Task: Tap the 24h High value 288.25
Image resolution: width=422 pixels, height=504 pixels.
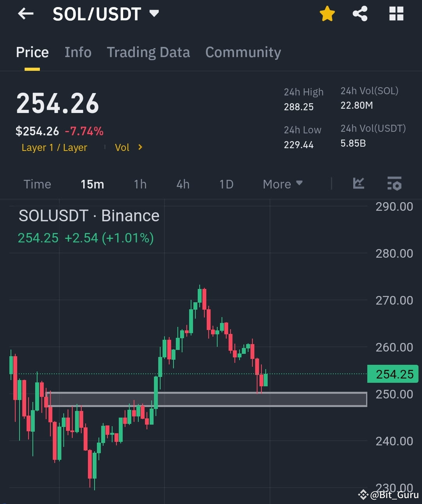Action: [299, 106]
